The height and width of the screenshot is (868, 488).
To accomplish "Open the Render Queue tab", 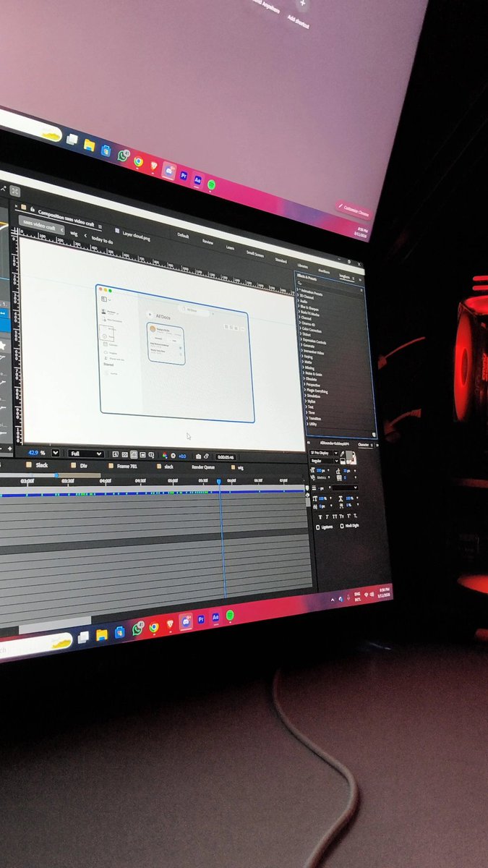I will 203,467.
